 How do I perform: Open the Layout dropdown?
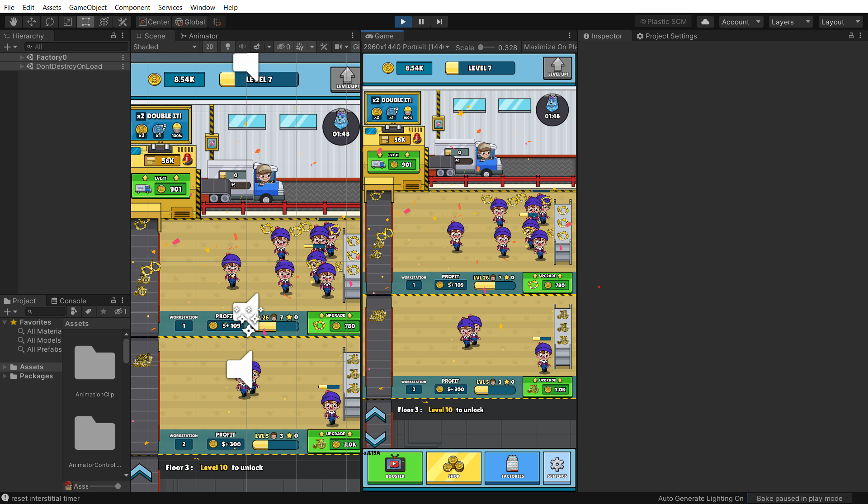tap(840, 21)
